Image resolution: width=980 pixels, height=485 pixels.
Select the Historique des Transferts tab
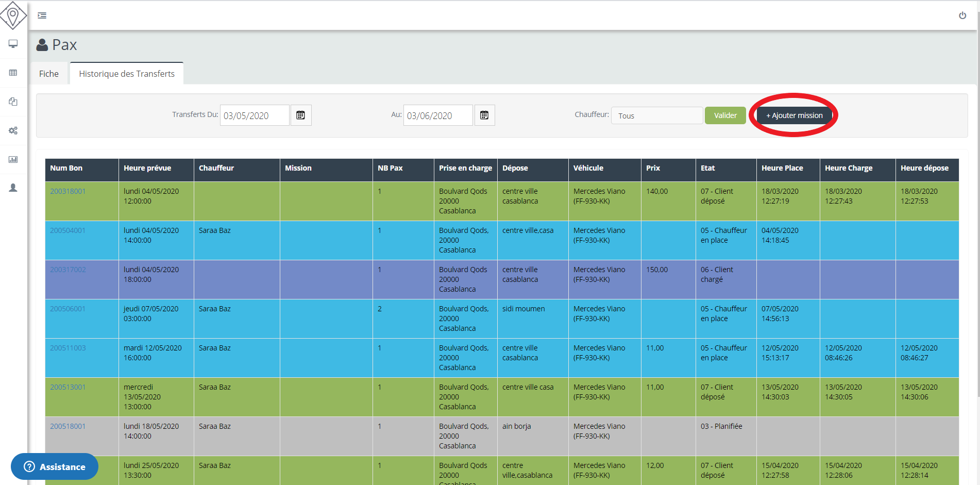(127, 74)
